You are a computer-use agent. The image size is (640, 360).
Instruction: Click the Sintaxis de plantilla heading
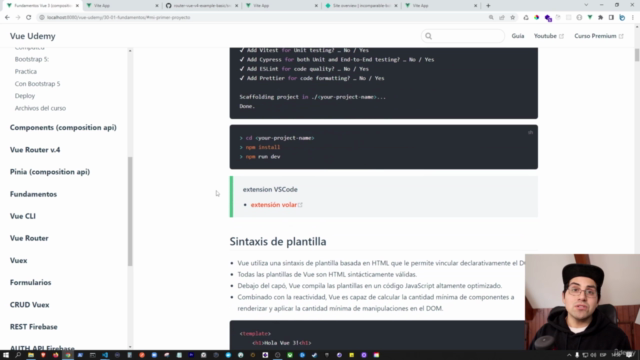278,242
